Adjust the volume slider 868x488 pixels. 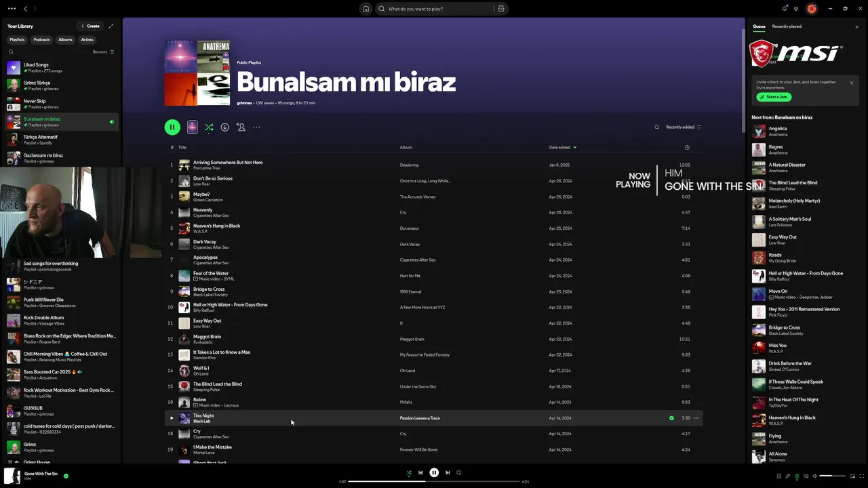[833, 476]
